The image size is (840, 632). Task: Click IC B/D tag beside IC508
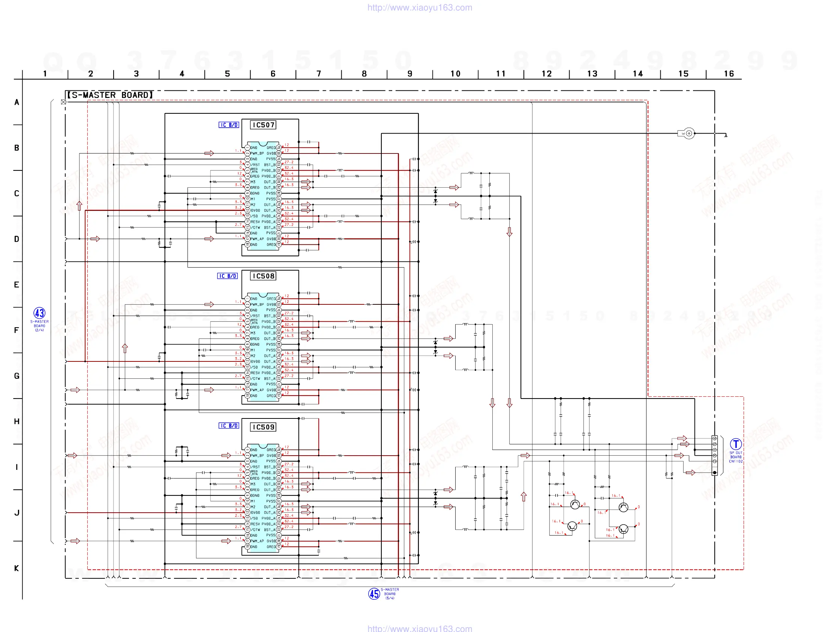click(x=228, y=276)
